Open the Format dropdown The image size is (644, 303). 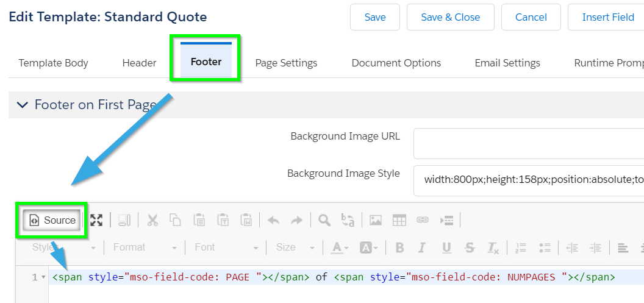tap(145, 248)
